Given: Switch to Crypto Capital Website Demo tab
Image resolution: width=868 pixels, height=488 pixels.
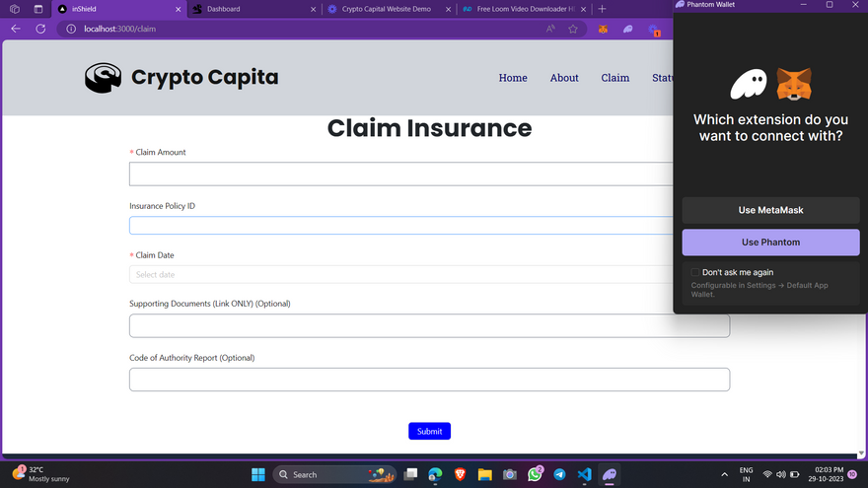Looking at the screenshot, I should (x=386, y=9).
